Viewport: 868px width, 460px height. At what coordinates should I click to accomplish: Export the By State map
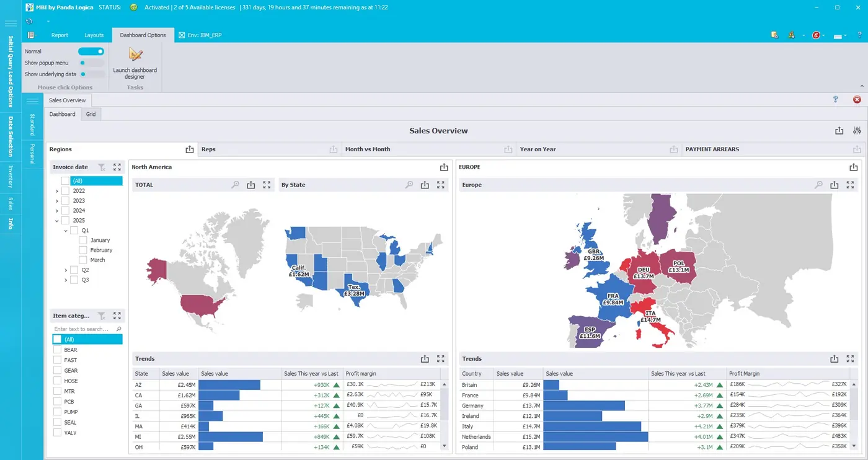[425, 185]
